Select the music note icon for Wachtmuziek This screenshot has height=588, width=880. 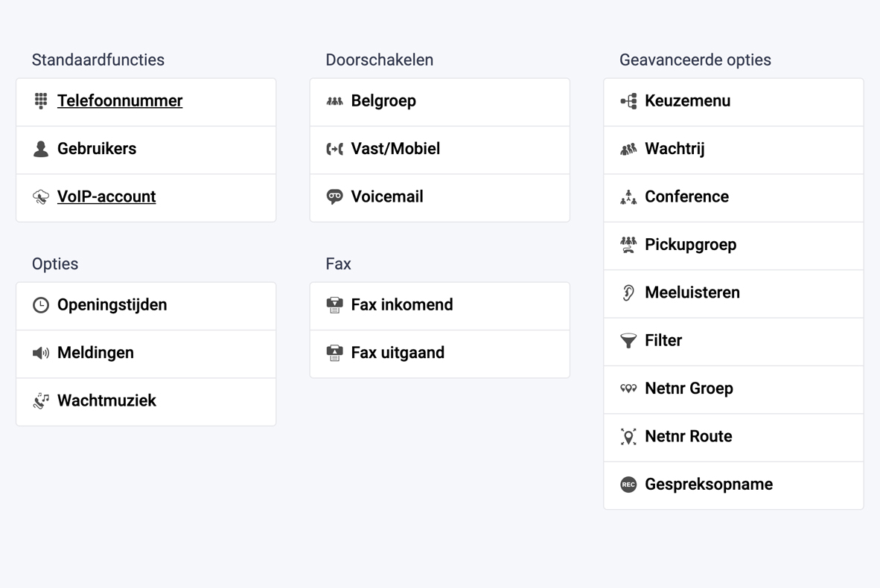39,400
